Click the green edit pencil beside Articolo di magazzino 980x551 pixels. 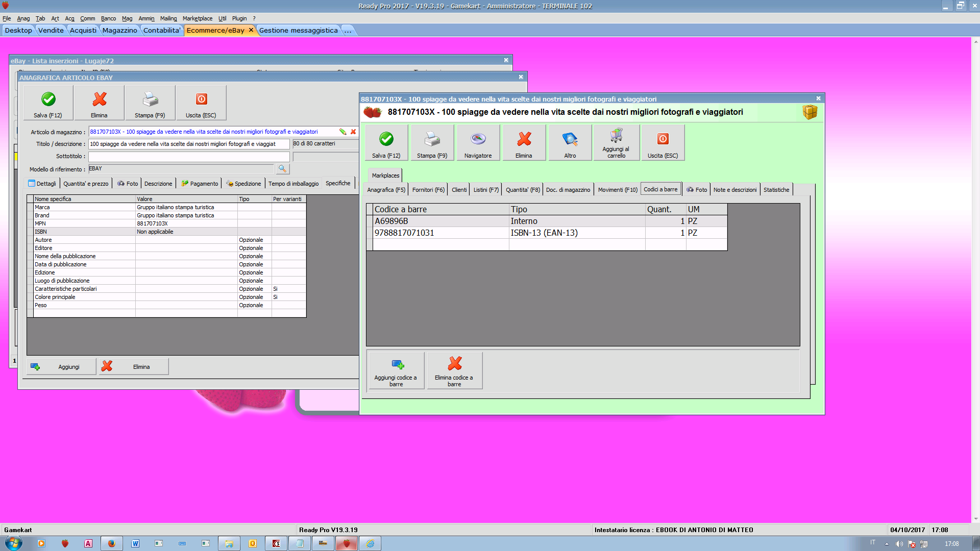pyautogui.click(x=342, y=132)
